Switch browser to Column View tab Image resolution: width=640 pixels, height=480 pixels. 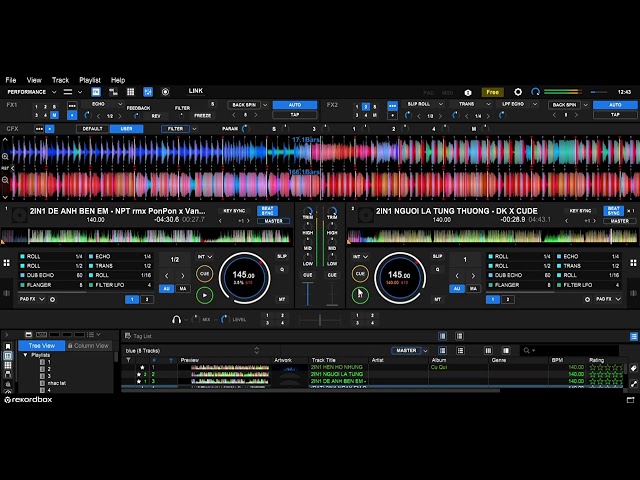pos(89,345)
